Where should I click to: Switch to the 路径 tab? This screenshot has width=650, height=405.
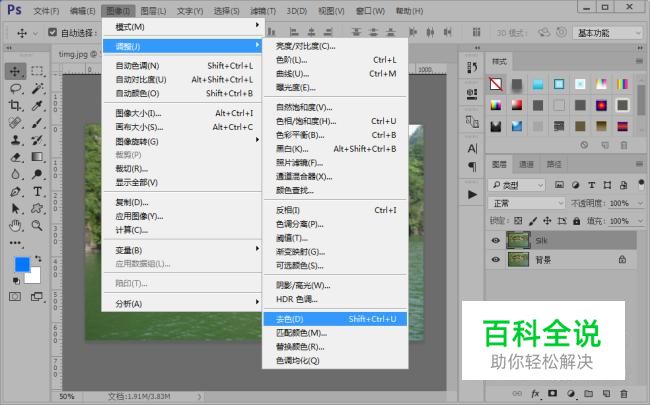[554, 165]
